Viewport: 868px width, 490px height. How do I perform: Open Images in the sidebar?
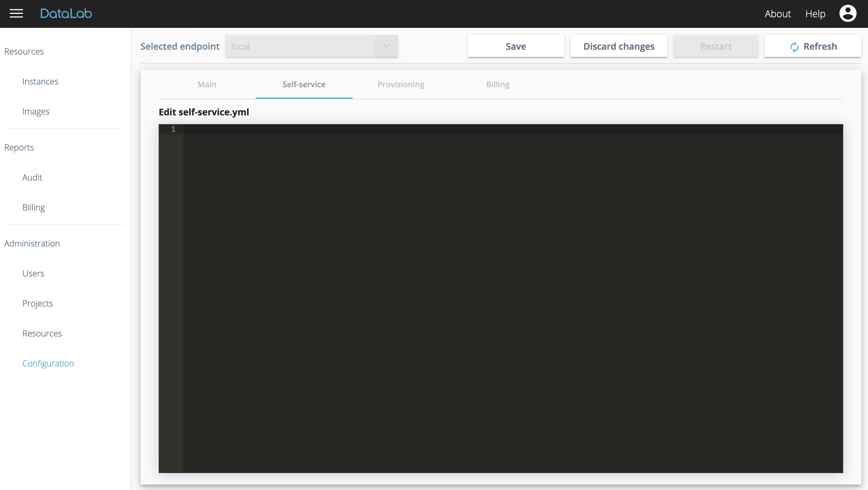click(x=36, y=111)
